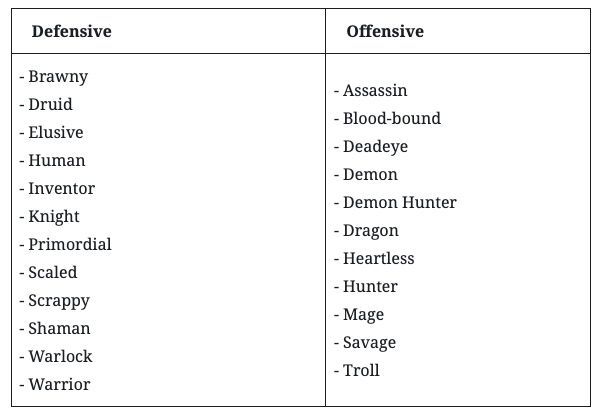This screenshot has height=415, width=600.
Task: Click the Demon Hunter entry
Action: (x=395, y=202)
